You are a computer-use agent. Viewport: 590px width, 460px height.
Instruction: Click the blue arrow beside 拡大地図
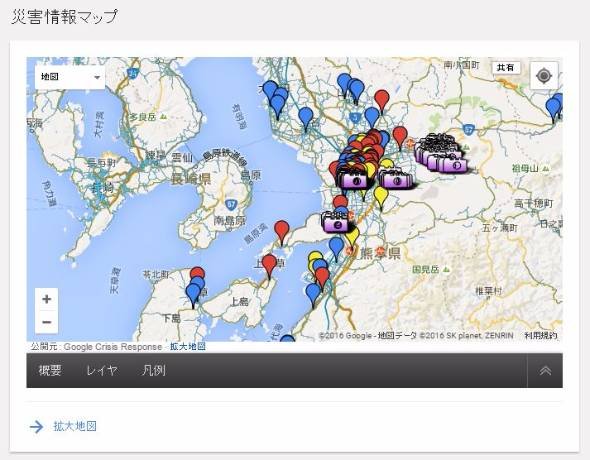pos(36,427)
